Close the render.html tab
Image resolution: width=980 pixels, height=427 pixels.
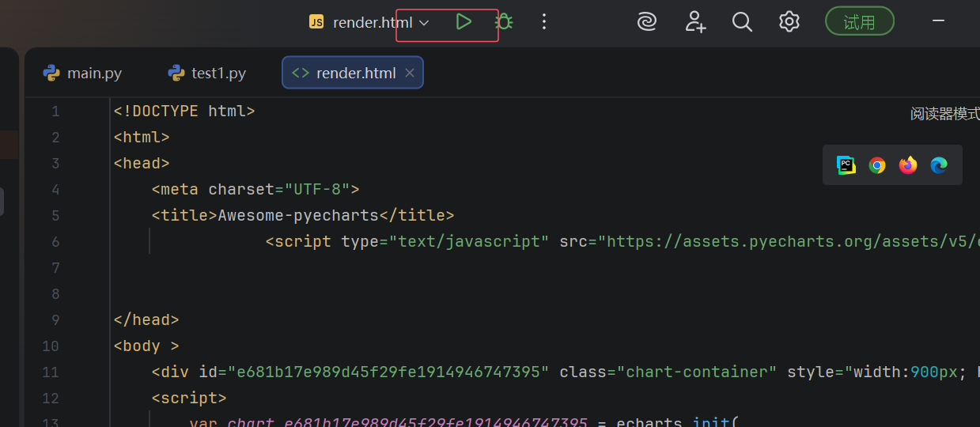(410, 74)
